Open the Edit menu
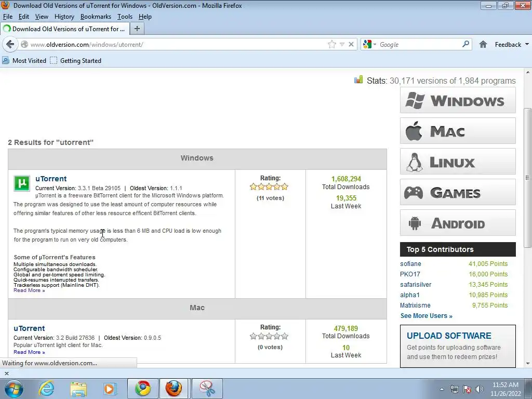The height and width of the screenshot is (399, 532). 24,17
